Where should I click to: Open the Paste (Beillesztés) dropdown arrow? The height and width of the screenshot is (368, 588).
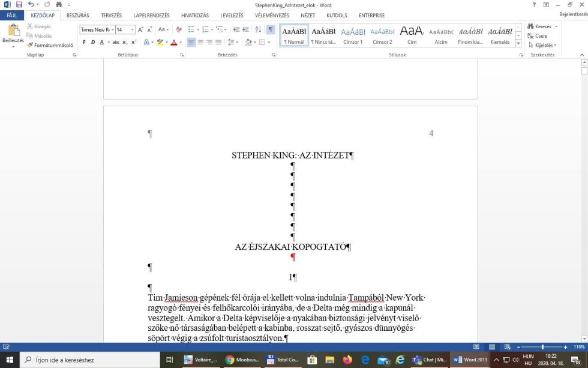(13, 47)
